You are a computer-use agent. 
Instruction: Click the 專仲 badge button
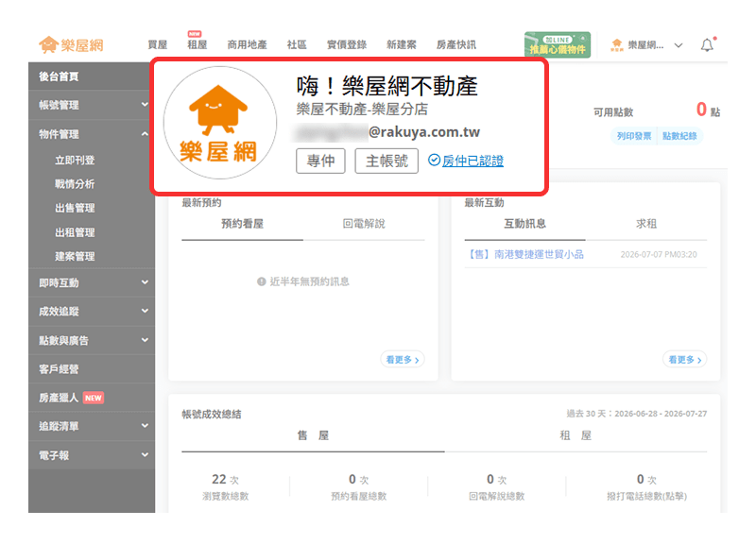pyautogui.click(x=320, y=161)
